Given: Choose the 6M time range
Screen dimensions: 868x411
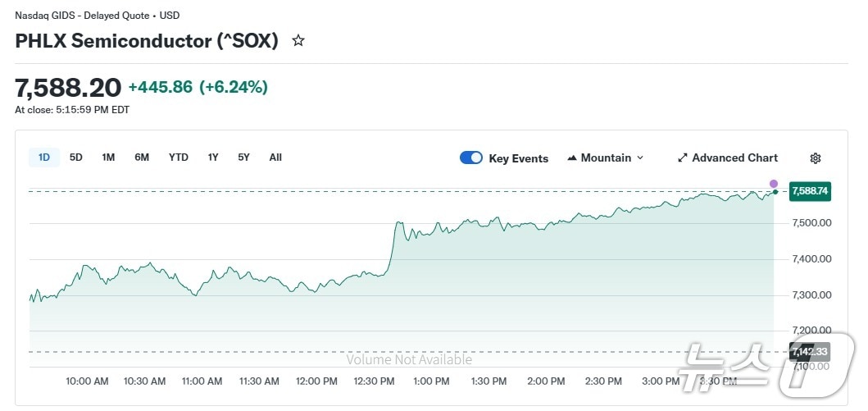Looking at the screenshot, I should [142, 158].
